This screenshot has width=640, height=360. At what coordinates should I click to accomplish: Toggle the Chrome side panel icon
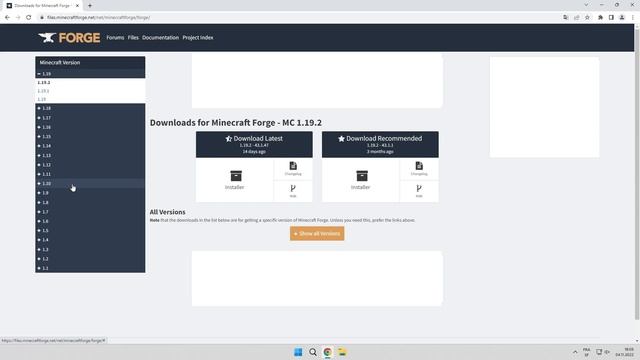611,18
